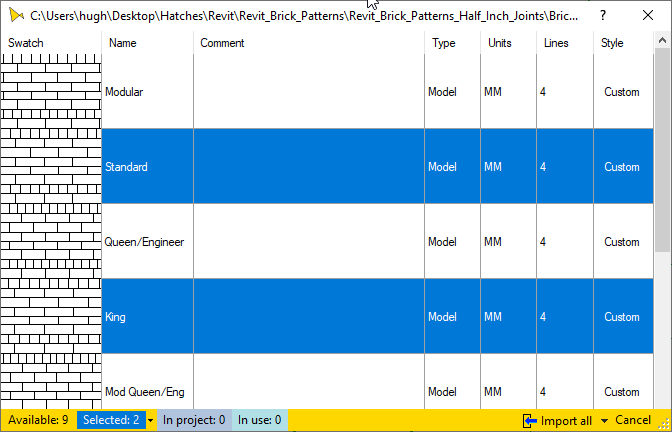The width and height of the screenshot is (672, 432).
Task: Click the blue import arrow icon
Action: coord(530,421)
